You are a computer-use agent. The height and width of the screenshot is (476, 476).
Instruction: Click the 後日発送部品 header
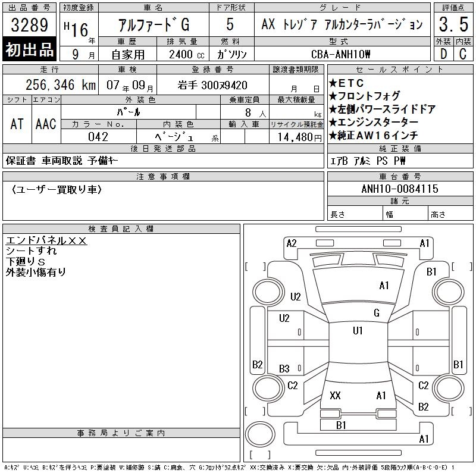click(x=163, y=148)
